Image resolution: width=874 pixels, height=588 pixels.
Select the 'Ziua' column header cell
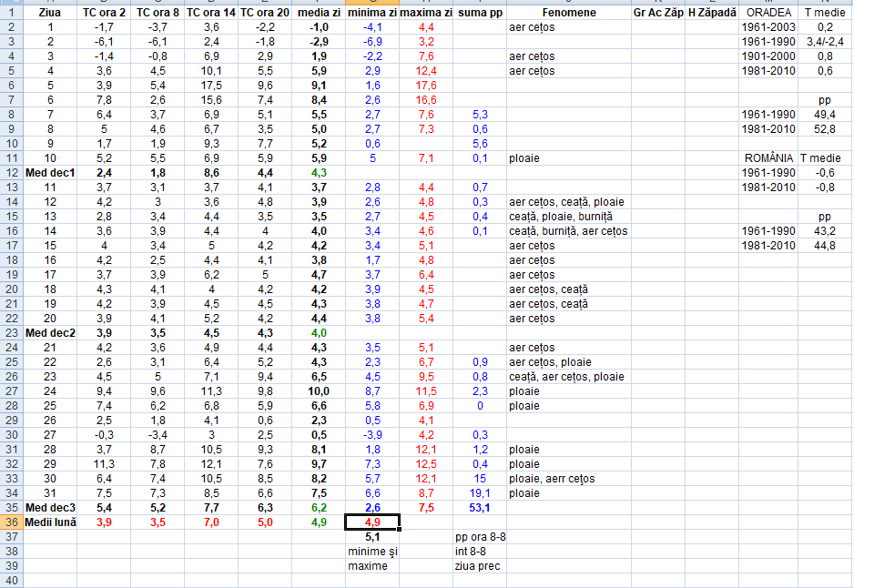[50, 12]
